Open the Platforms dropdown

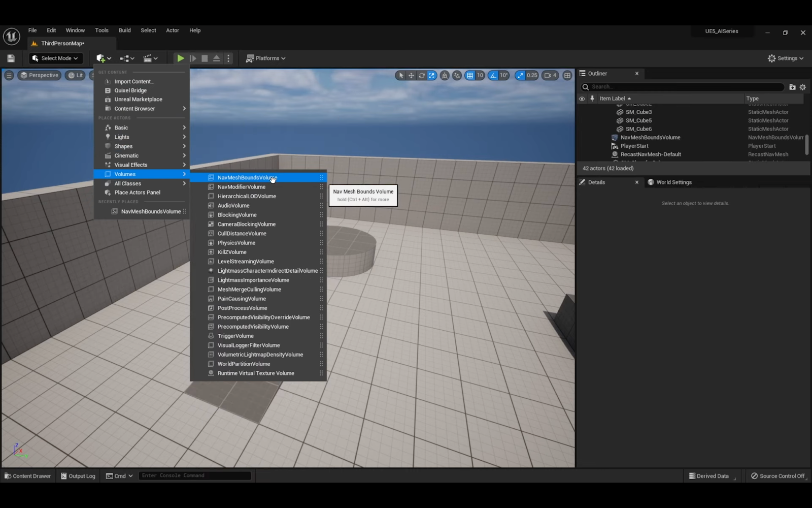[266, 58]
